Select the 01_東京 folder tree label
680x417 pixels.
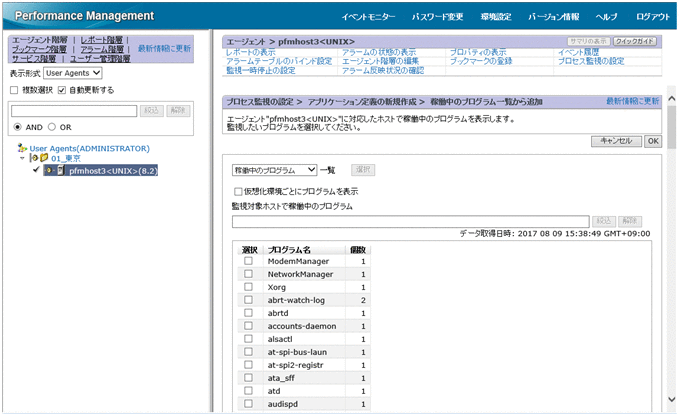pos(66,158)
